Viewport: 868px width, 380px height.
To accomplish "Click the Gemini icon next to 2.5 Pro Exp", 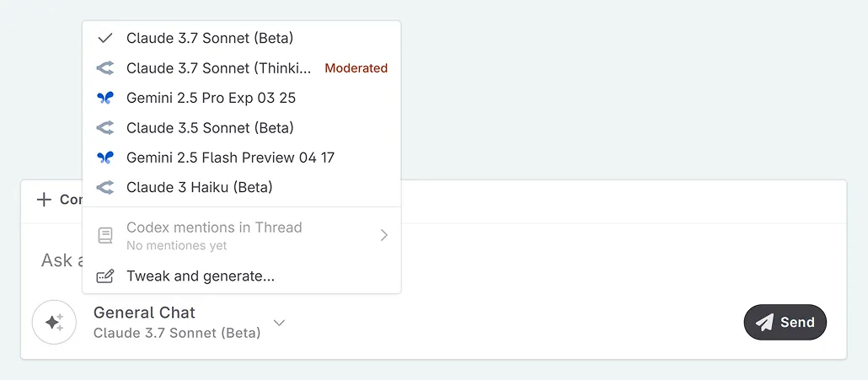I will [x=104, y=98].
